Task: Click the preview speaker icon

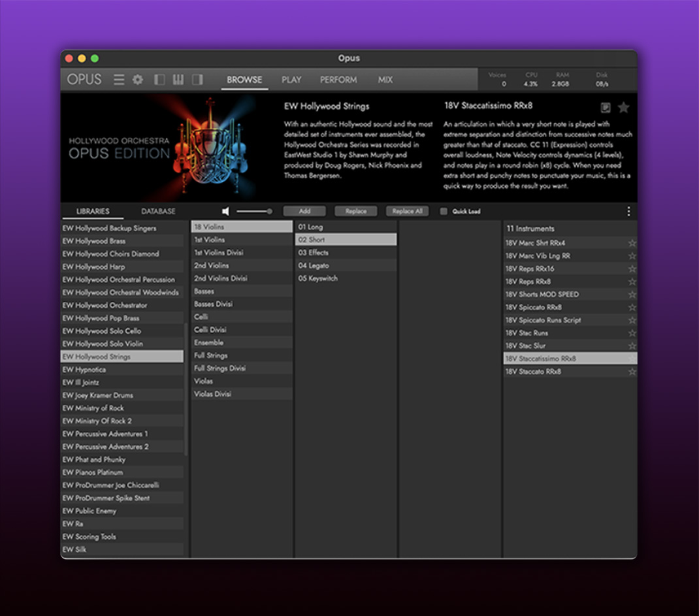Action: click(x=225, y=211)
